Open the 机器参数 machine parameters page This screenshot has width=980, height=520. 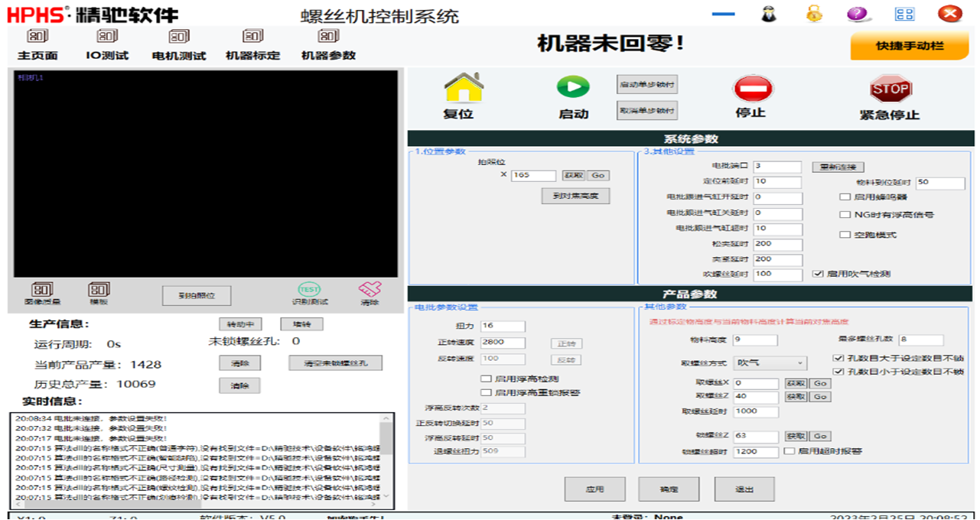coord(328,37)
